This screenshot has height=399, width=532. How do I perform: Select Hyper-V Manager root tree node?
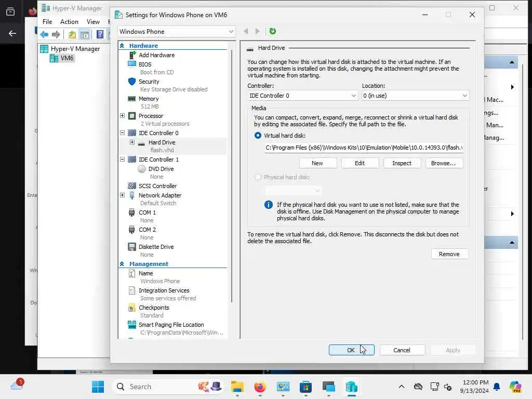coord(70,49)
